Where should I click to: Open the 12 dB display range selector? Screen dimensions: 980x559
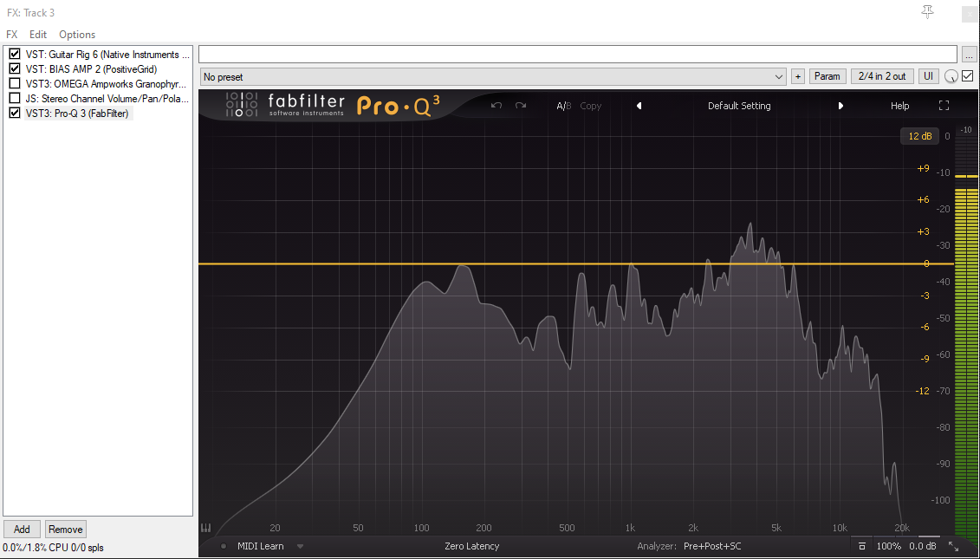pos(920,136)
